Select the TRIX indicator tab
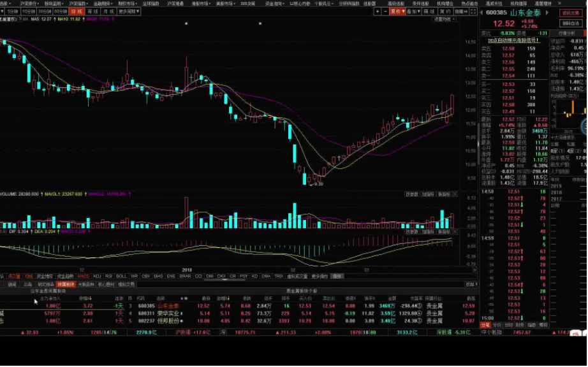Viewport: 588px width, 367px height. pos(279,277)
